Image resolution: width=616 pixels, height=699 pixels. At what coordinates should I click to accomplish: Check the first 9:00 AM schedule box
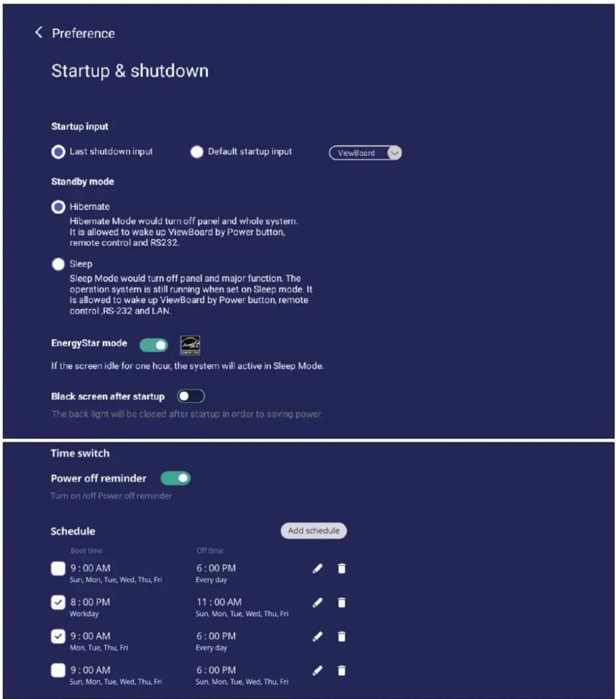(58, 568)
